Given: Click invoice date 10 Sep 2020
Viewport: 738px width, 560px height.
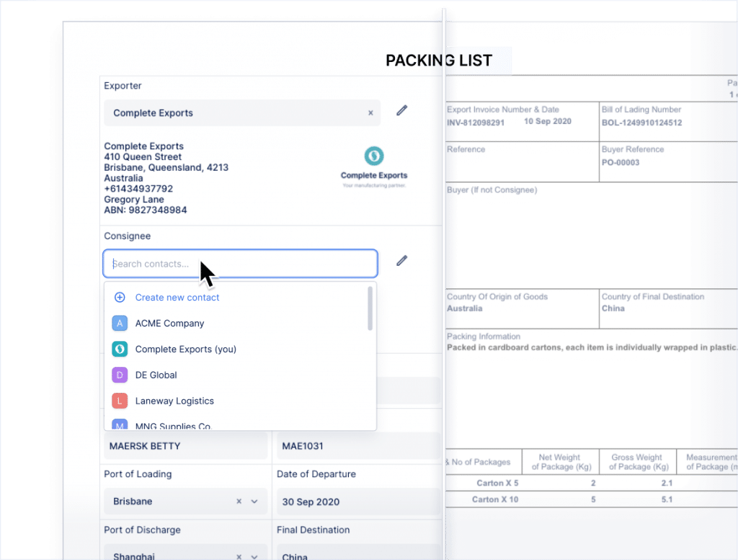Looking at the screenshot, I should [x=548, y=121].
